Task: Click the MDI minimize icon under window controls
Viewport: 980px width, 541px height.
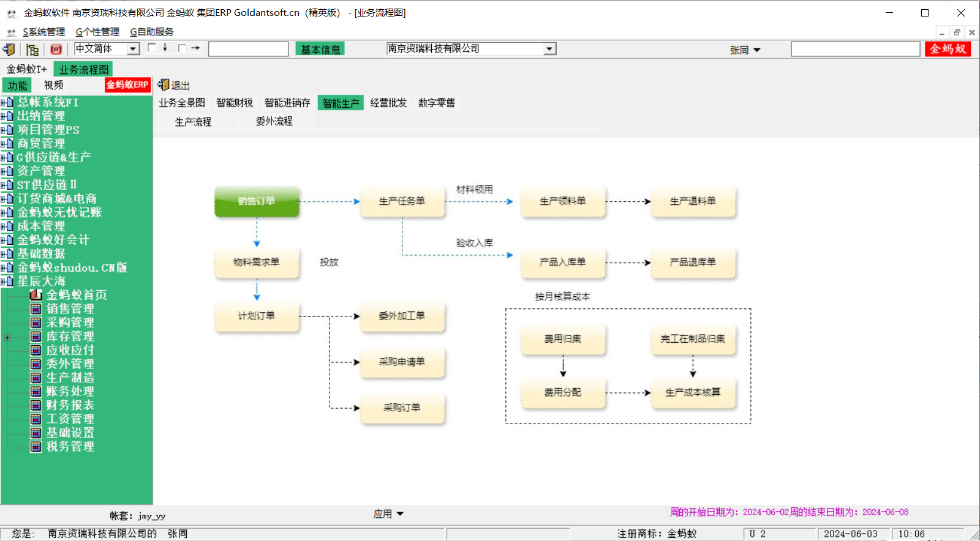Action: tap(942, 32)
